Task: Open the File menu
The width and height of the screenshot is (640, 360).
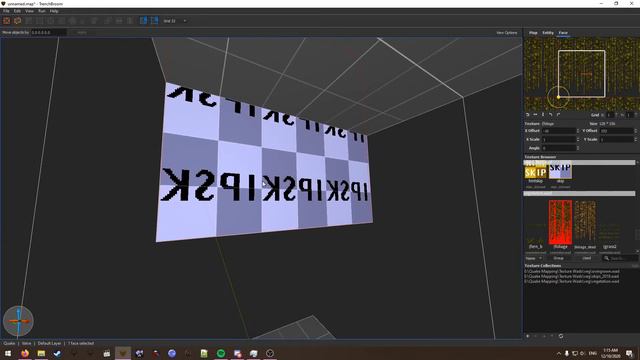Action: (6, 11)
